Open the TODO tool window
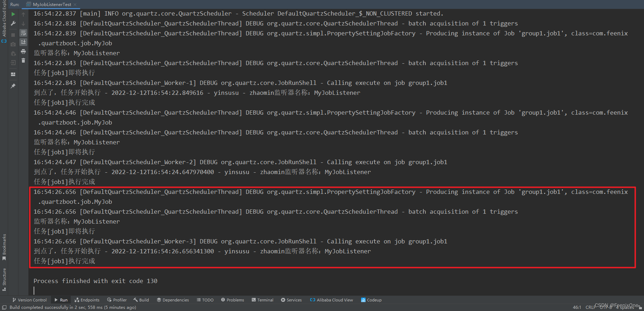The width and height of the screenshot is (644, 311). pos(205,300)
